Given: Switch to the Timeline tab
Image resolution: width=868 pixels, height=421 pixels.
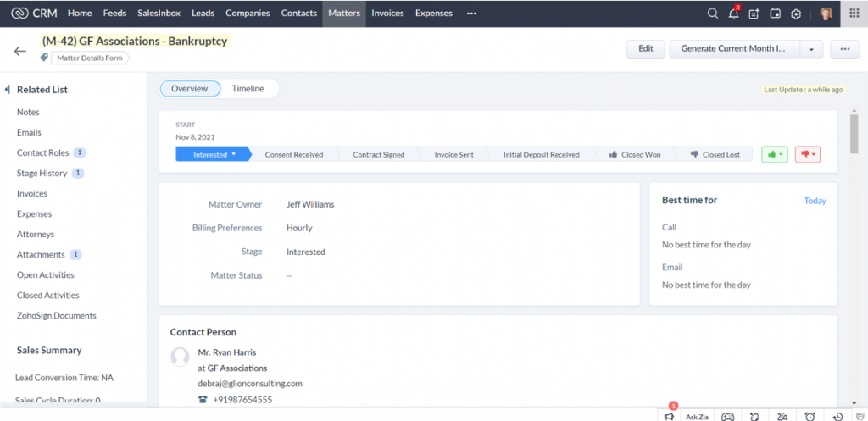Looking at the screenshot, I should click(x=248, y=88).
